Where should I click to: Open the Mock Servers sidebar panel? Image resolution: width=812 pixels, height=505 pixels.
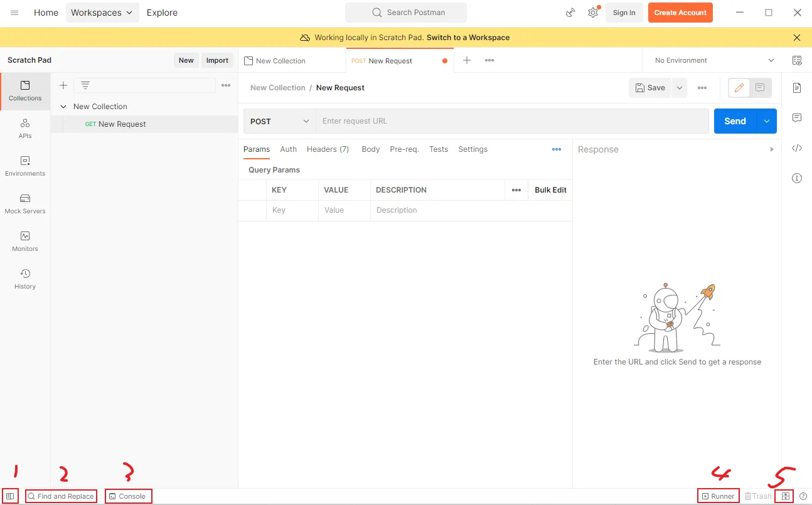tap(25, 204)
